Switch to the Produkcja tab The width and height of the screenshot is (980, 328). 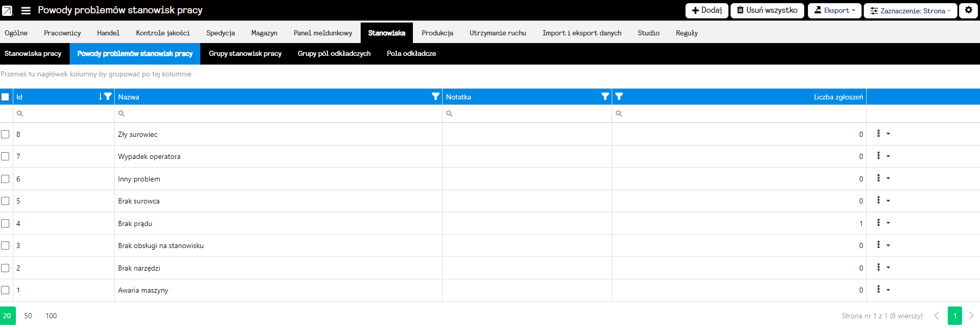(437, 33)
